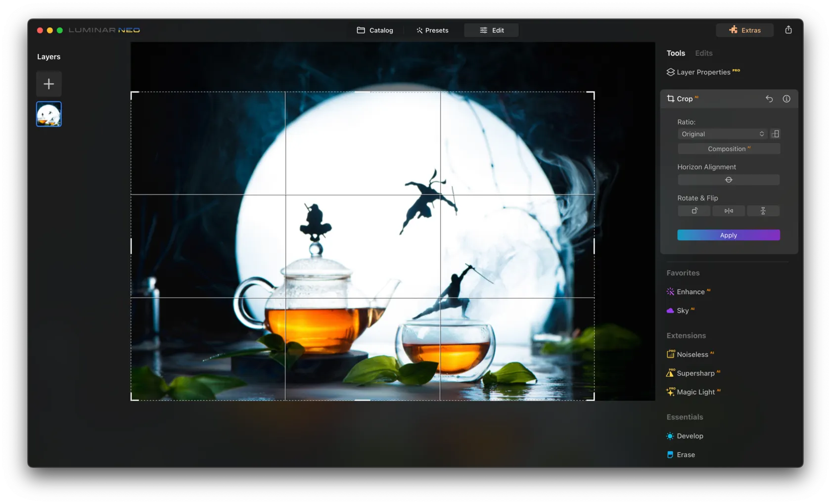
Task: Toggle crop ratio orientation icon
Action: click(x=775, y=134)
